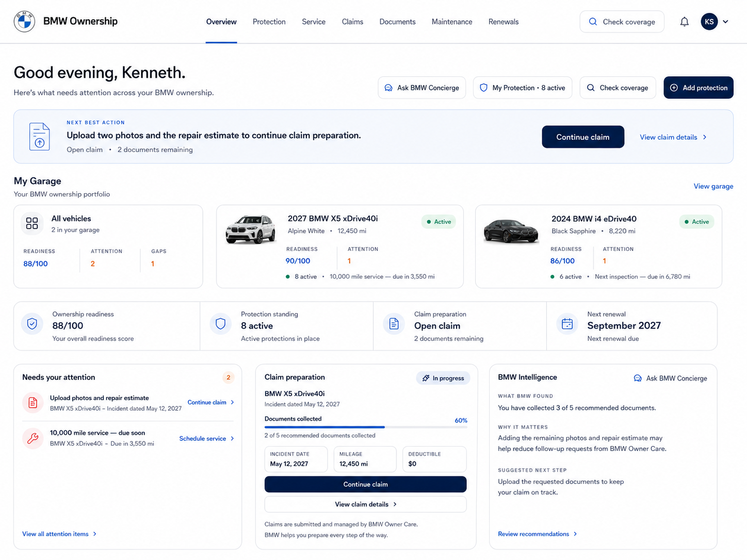Click the Check coverage search field in header
The image size is (747, 560).
pos(622,22)
